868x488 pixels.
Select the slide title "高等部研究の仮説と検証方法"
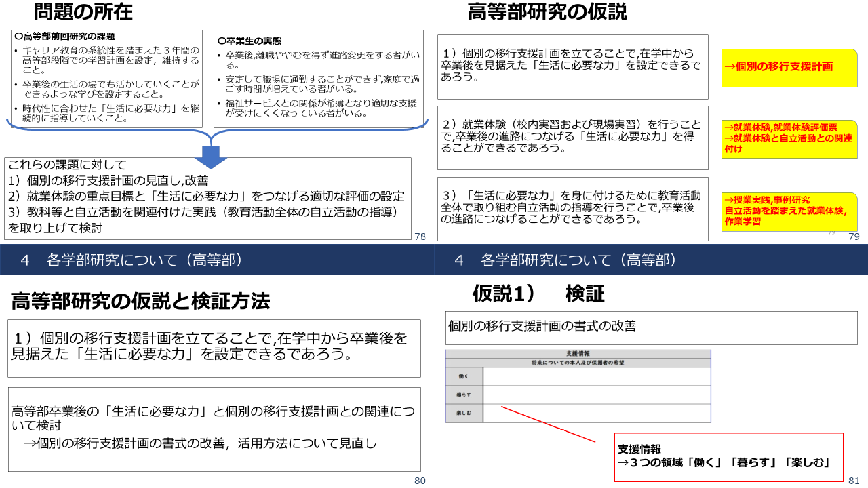140,301
